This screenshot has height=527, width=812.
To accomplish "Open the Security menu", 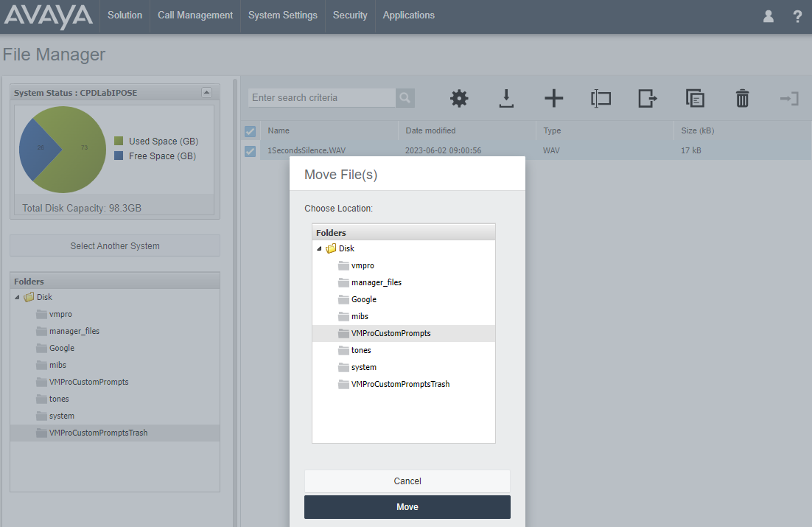I will [x=350, y=15].
